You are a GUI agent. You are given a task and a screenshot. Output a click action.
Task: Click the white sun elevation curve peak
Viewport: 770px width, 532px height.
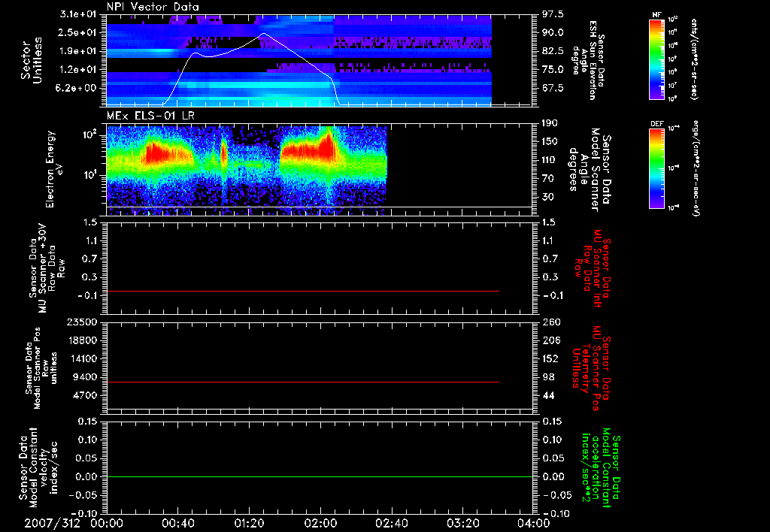pyautogui.click(x=264, y=33)
